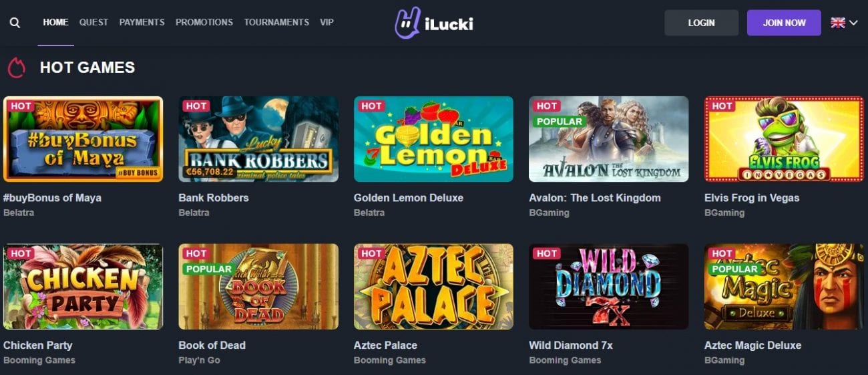Screen dimensions: 868x375
Task: Open the Home menu item
Action: (x=55, y=22)
